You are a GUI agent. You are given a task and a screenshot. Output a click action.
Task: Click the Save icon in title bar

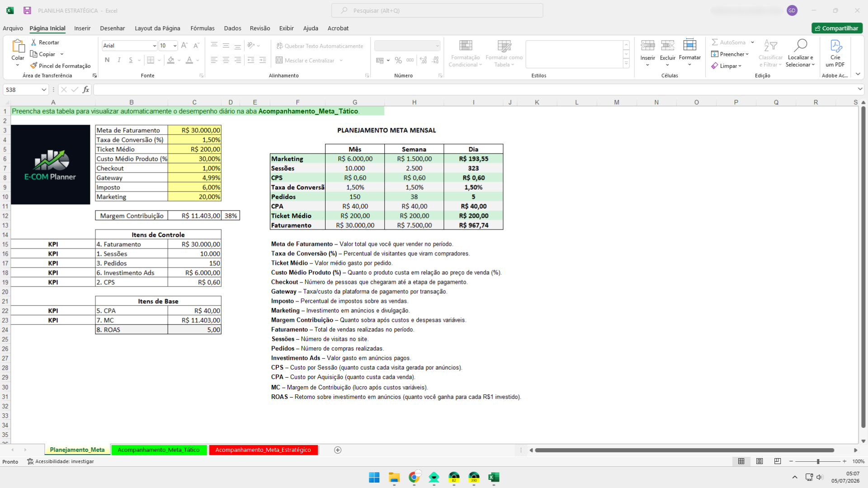[27, 10]
